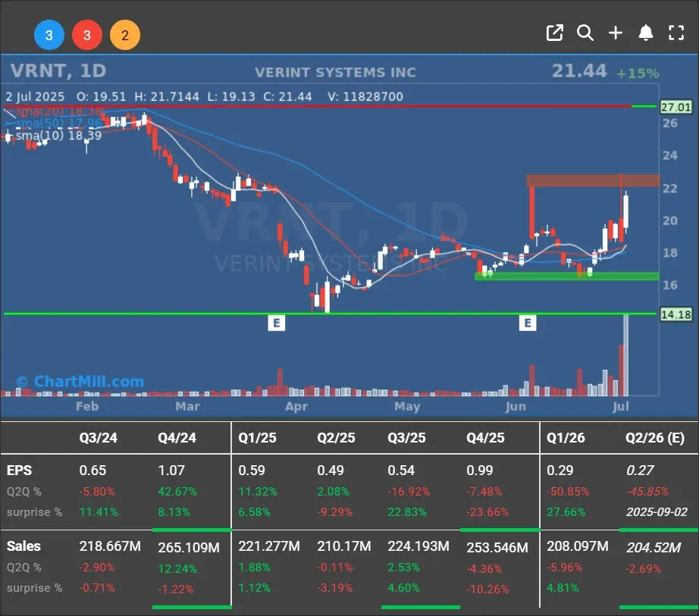This screenshot has width=699, height=616.
Task: Click the Q1/25 column header
Action: 257,438
